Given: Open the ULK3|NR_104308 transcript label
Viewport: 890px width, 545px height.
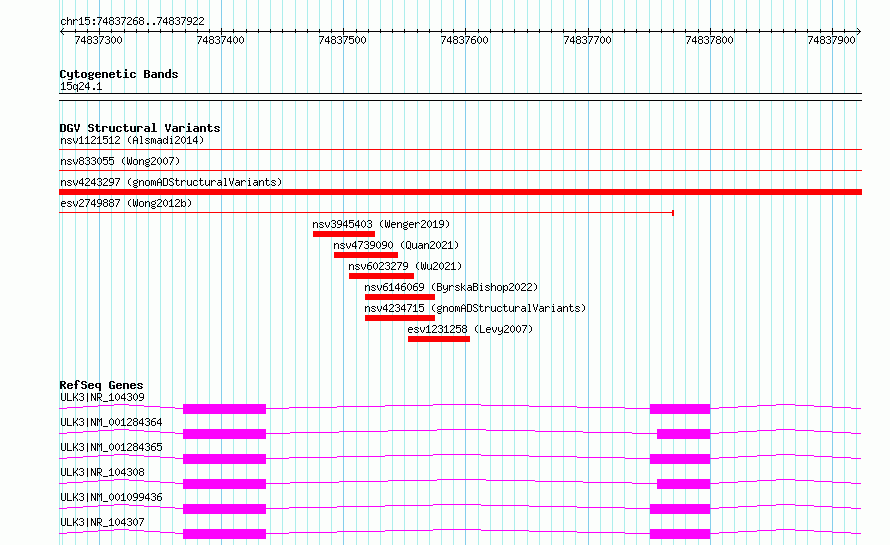Looking at the screenshot, I should [x=102, y=472].
